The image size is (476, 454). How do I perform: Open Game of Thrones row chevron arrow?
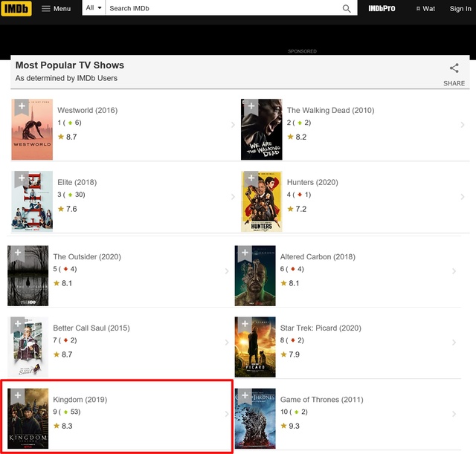tap(454, 414)
